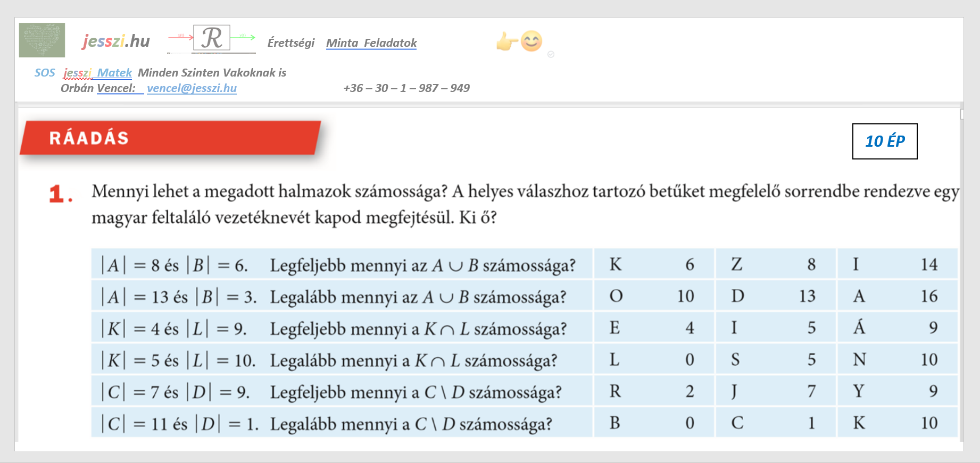This screenshot has width=980, height=463.
Task: Click table cell with letter Z and 8
Action: coord(775,264)
